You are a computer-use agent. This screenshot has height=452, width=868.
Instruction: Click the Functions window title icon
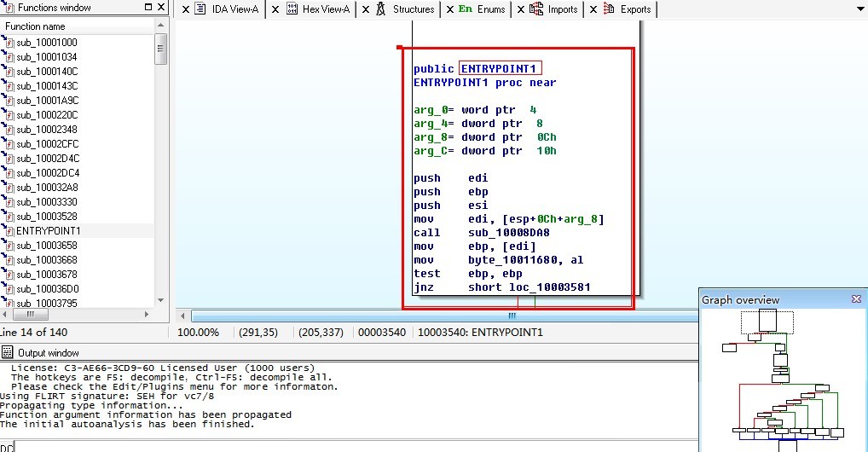pos(7,7)
